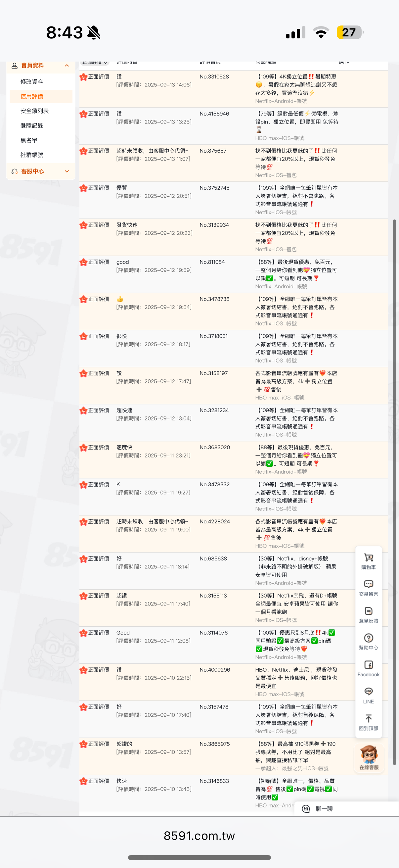Screen dimensions: 399x868
Task: Open the 正面評價 filter dropdown
Action: 95,63
